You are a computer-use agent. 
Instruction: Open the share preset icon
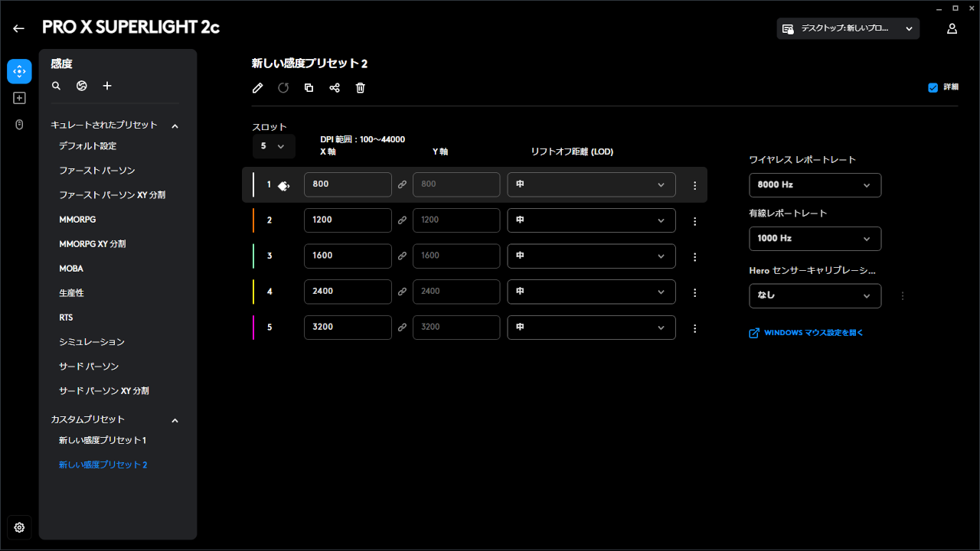[334, 88]
